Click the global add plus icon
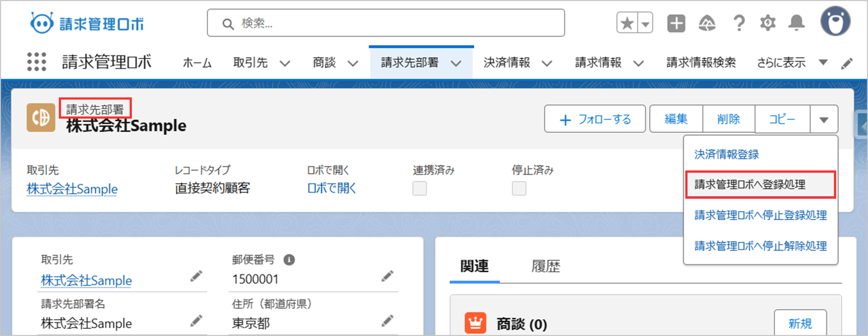Image resolution: width=868 pixels, height=336 pixels. [676, 23]
